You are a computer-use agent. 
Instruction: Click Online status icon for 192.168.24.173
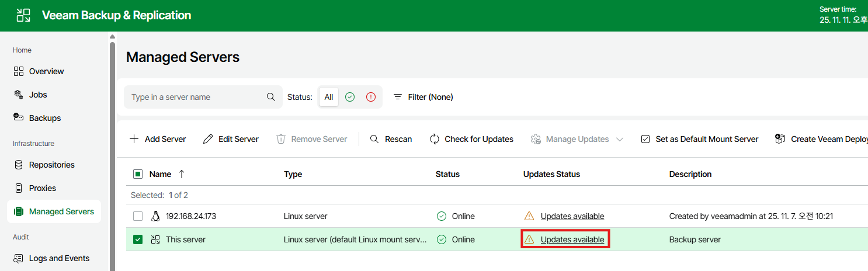[x=442, y=216]
